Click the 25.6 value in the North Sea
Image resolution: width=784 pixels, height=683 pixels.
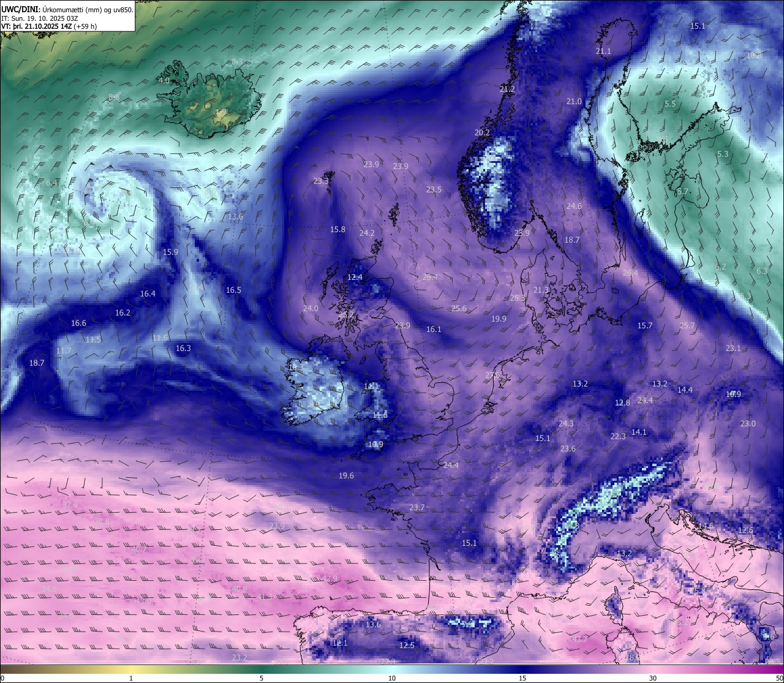point(459,309)
